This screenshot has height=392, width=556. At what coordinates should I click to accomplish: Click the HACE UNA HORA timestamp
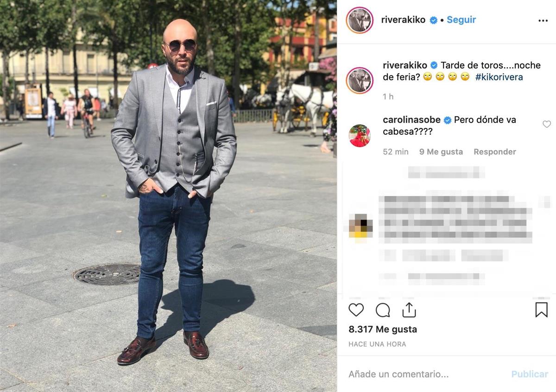pos(377,344)
